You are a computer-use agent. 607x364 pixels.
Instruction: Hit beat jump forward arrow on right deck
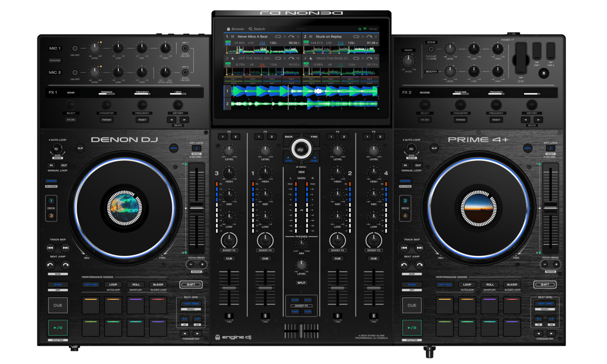(420, 265)
